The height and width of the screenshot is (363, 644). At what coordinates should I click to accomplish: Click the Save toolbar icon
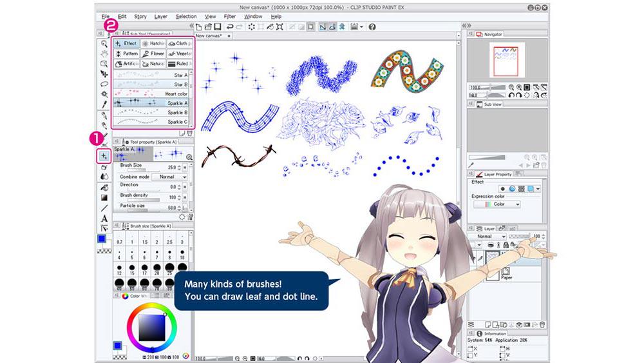218,27
